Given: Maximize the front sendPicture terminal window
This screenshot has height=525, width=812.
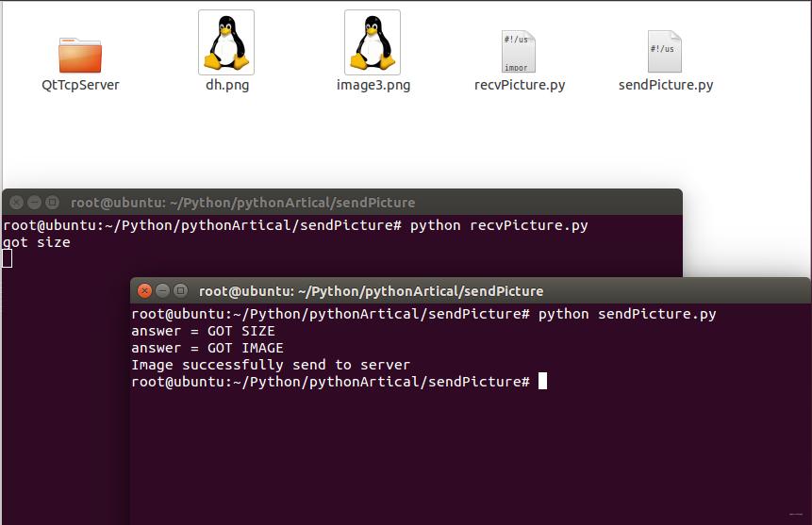Looking at the screenshot, I should coord(180,291).
